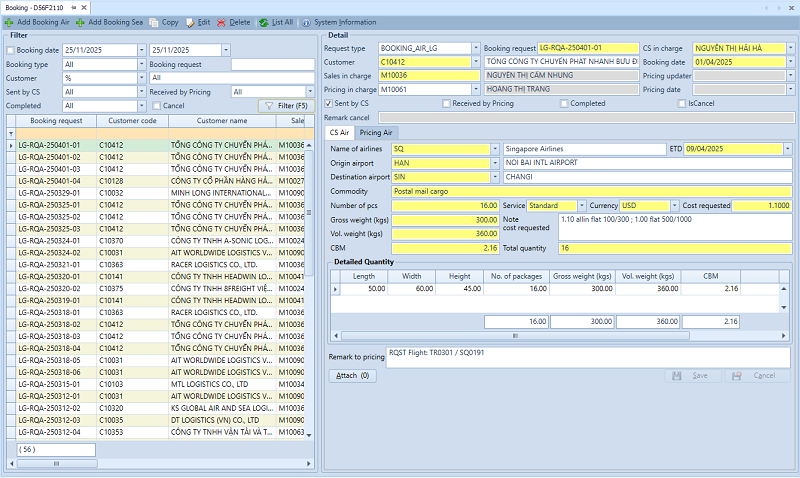Viewport: 800px width, 478px height.
Task: Open System Information from the toolbar
Action: [307, 21]
